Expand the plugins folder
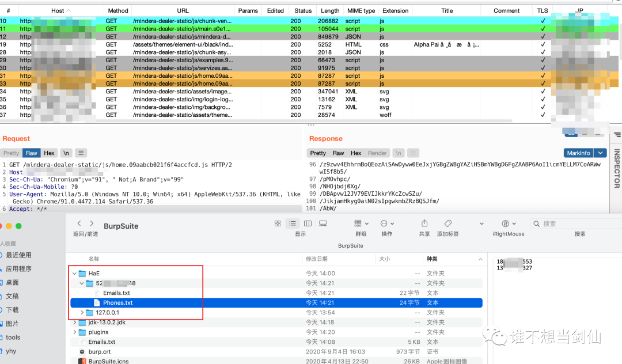 pos(74,332)
